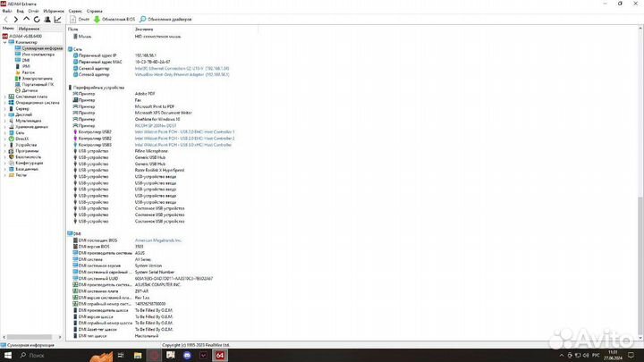Switch to the Избранное tab
This screenshot has height=362, width=644.
pyautogui.click(x=30, y=29)
